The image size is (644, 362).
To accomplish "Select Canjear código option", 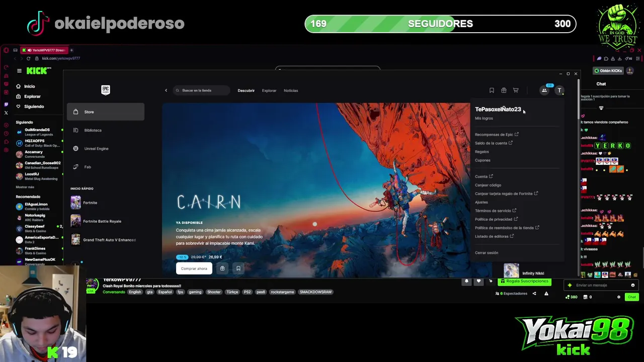I will point(488,185).
